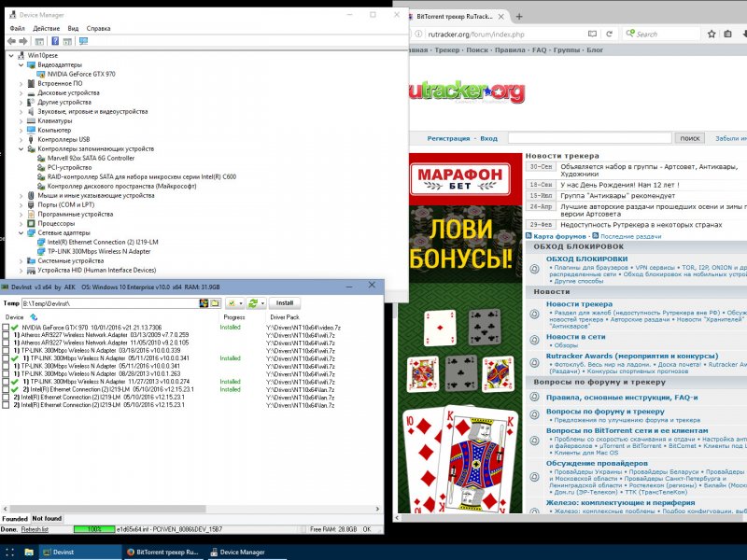Open the Действие menu
Screen dimensions: 747x560
tap(46, 29)
